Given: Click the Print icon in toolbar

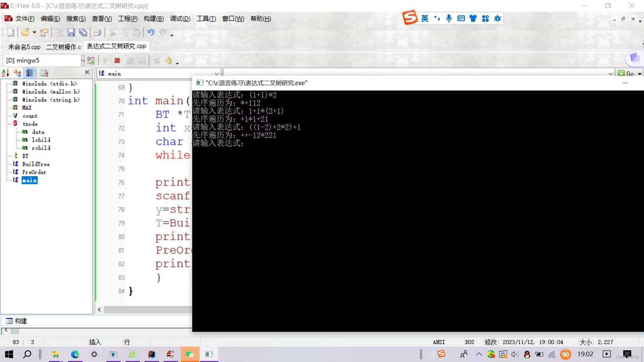Looking at the screenshot, I should [x=97, y=33].
